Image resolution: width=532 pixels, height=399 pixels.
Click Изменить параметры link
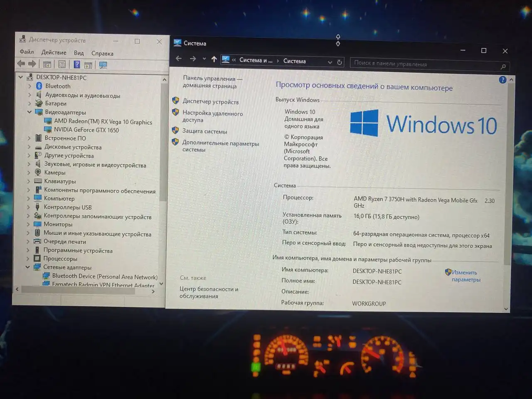pos(465,276)
